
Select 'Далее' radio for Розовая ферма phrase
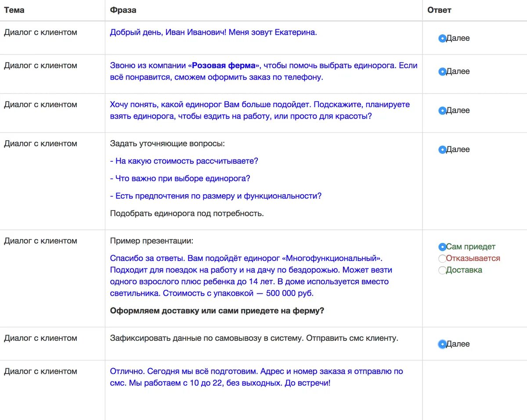442,72
